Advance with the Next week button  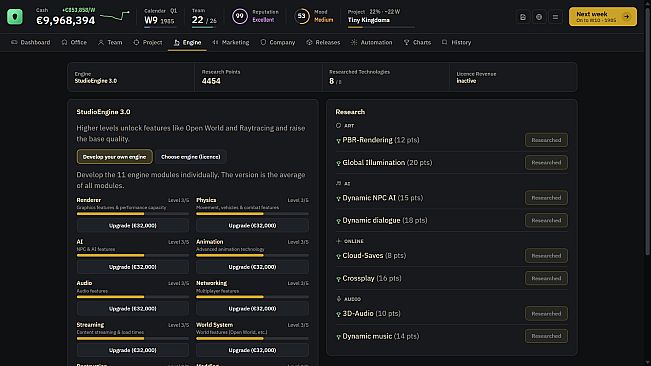tap(602, 17)
